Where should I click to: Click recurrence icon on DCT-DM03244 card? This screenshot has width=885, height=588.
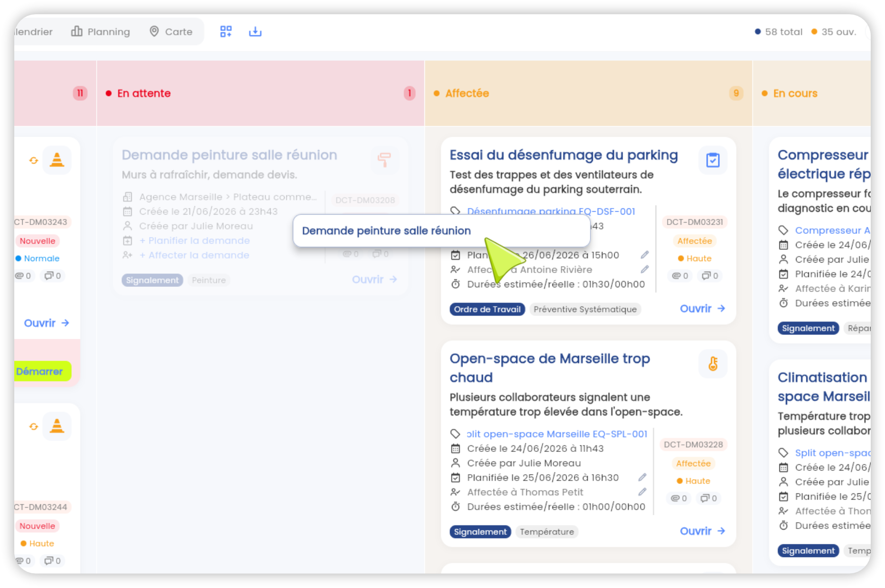point(34,427)
